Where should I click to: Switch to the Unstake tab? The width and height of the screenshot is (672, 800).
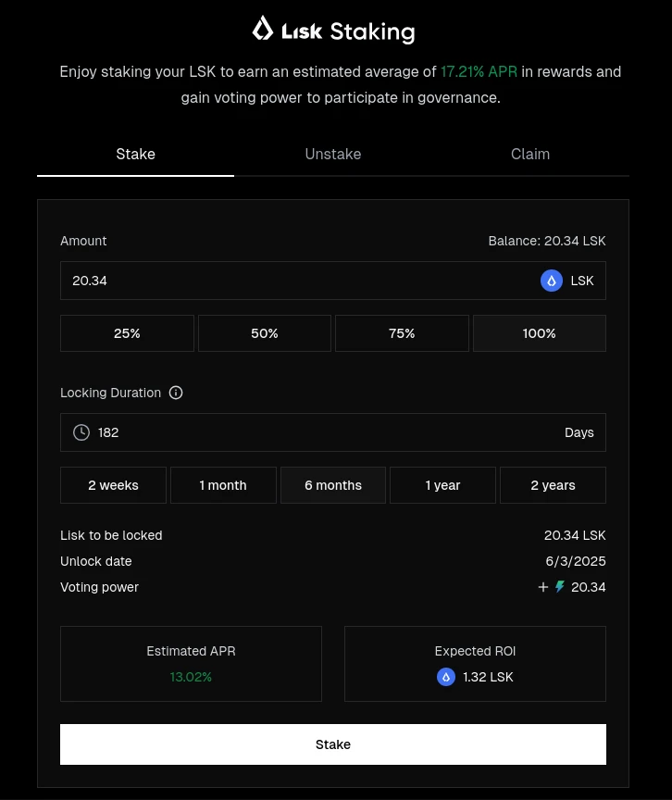click(x=333, y=154)
